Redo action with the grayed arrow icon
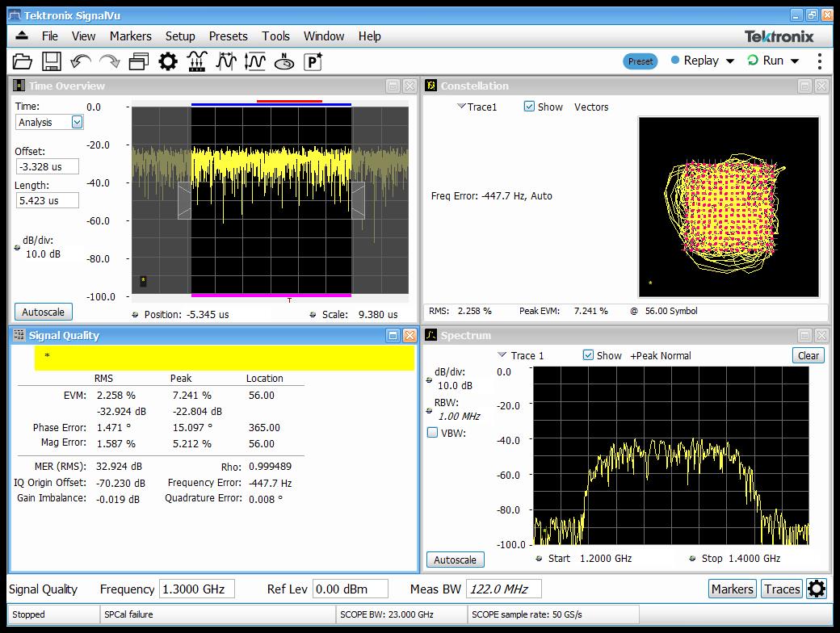Screen dimensions: 840x633 click(x=110, y=61)
